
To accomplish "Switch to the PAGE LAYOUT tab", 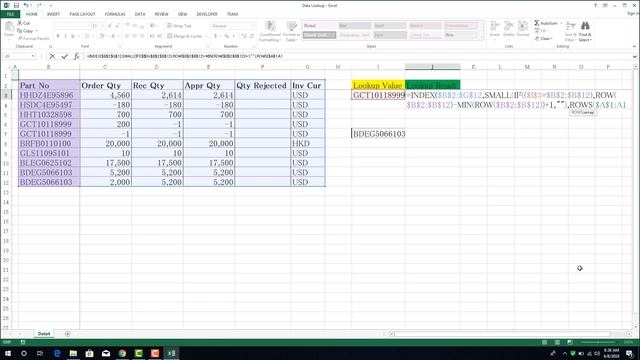I will click(82, 14).
